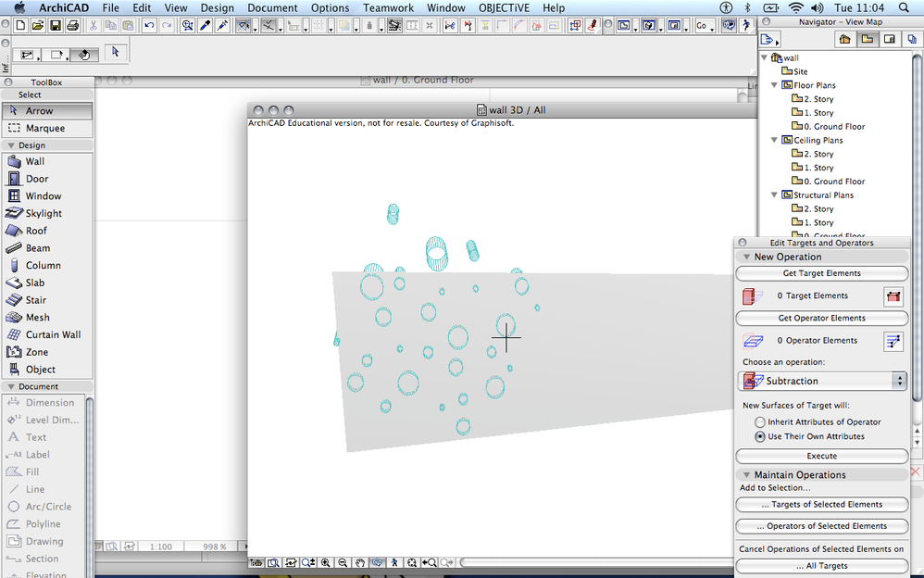Open the Document menu

pos(272,7)
